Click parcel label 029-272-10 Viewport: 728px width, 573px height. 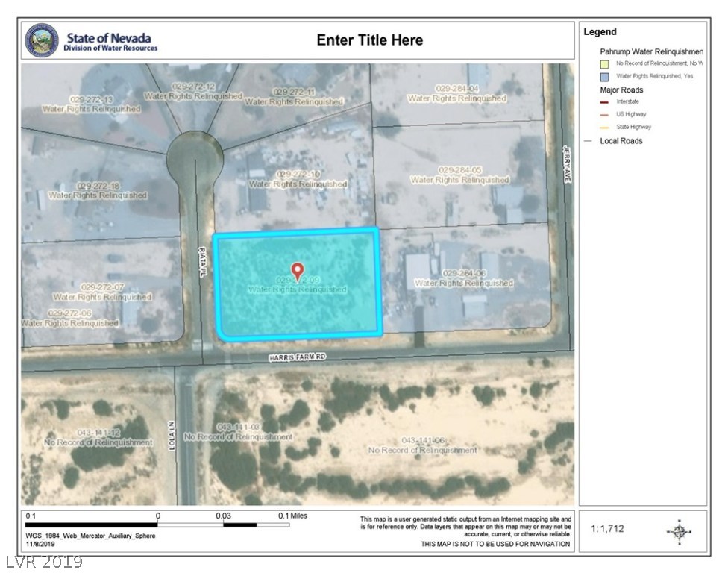point(298,175)
